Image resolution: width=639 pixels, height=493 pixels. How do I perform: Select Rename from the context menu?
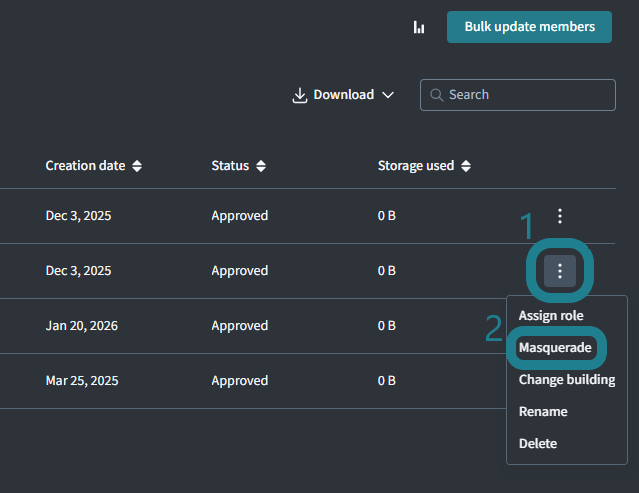(543, 412)
